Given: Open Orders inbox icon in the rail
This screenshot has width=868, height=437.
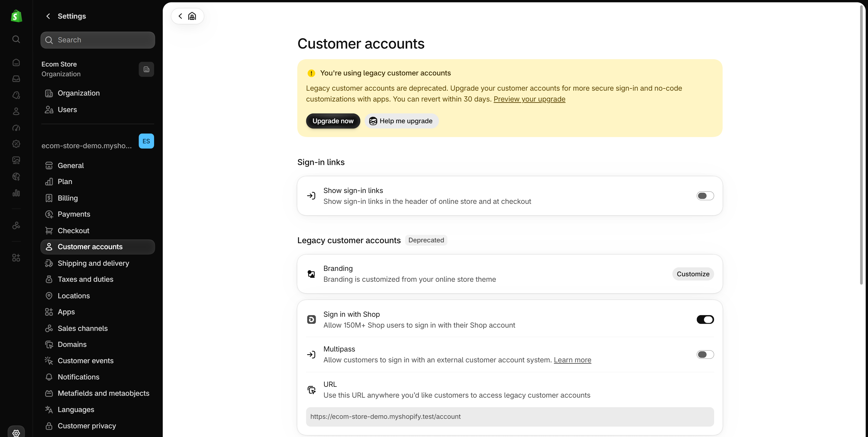Looking at the screenshot, I should pos(16,79).
